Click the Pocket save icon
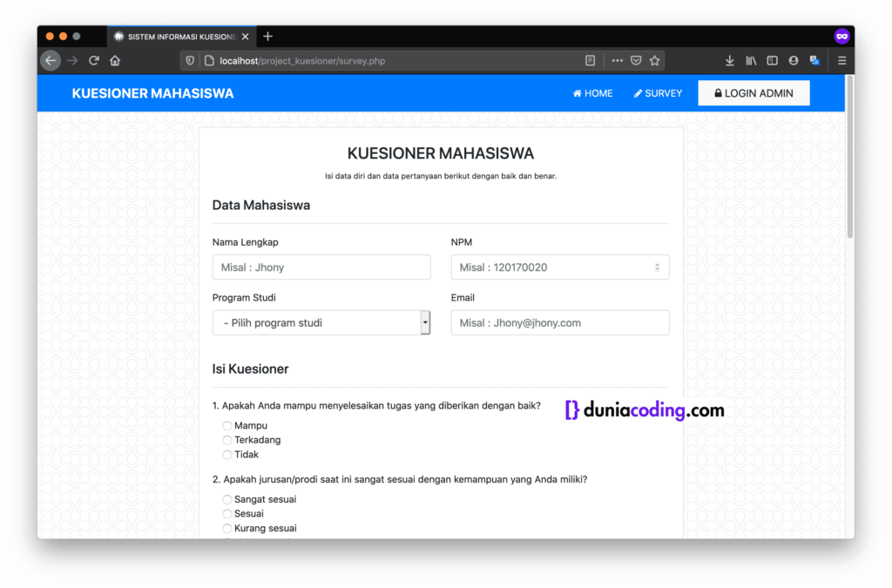Image resolution: width=892 pixels, height=588 pixels. click(x=636, y=60)
